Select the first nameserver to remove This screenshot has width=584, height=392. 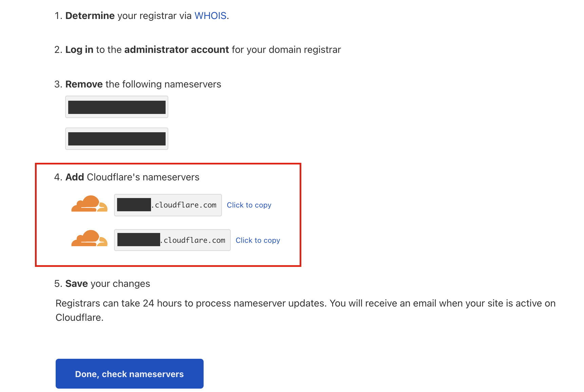tap(117, 107)
